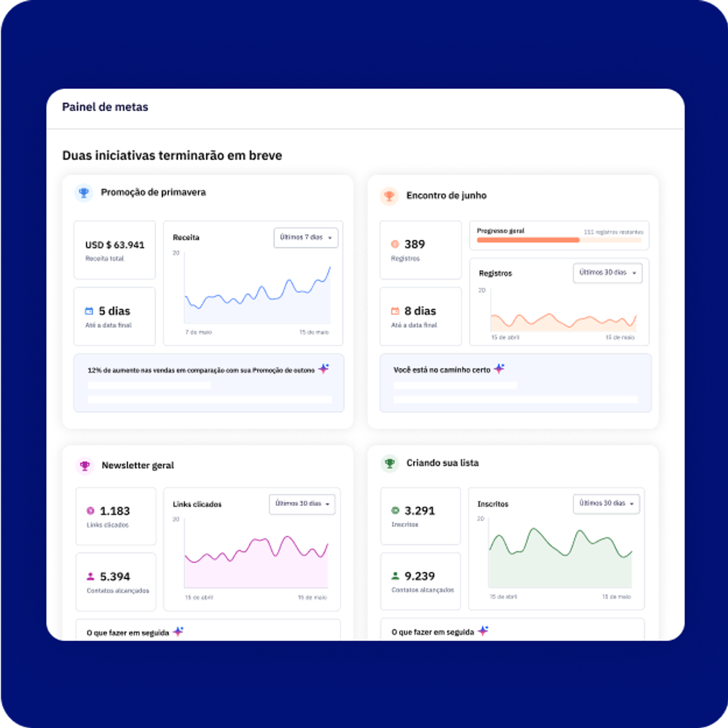Click the '12% de aumento nas vendas' insight box
Image resolution: width=728 pixels, height=728 pixels.
[x=209, y=383]
